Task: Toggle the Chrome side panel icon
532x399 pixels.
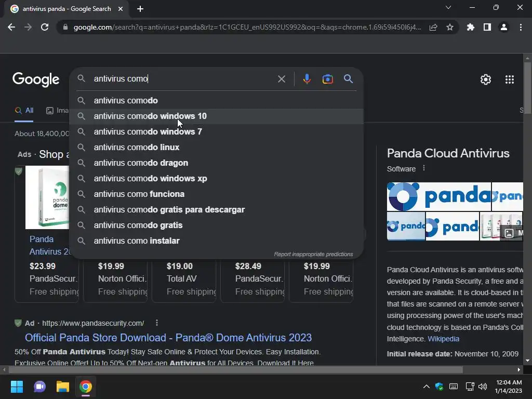Action: (x=487, y=27)
